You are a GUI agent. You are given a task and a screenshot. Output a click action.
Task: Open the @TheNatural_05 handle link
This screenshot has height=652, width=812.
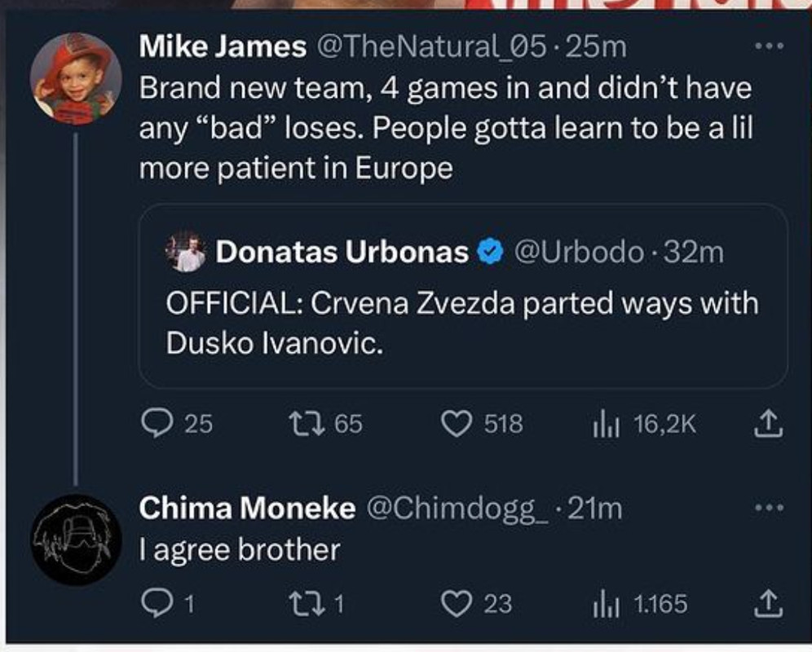pos(430,47)
